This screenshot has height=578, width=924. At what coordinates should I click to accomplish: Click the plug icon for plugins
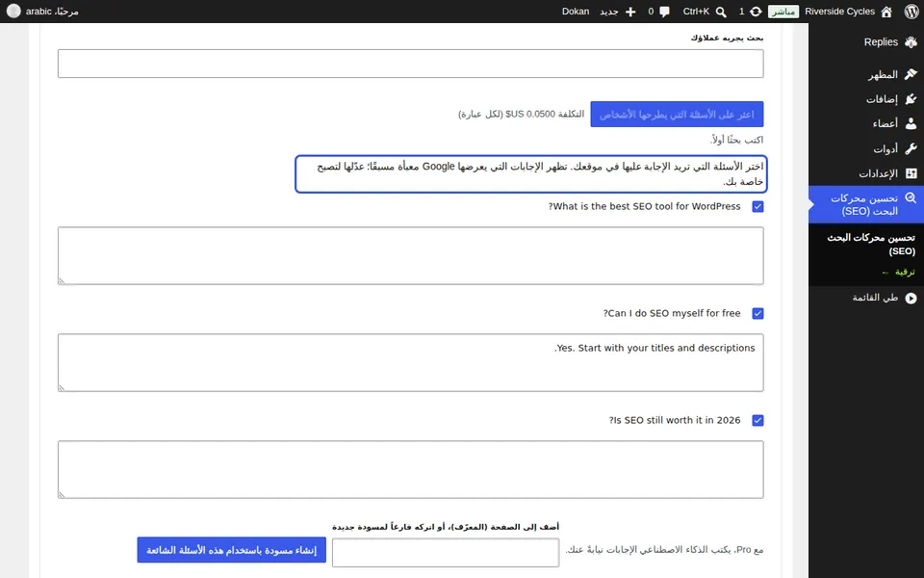[x=911, y=98]
